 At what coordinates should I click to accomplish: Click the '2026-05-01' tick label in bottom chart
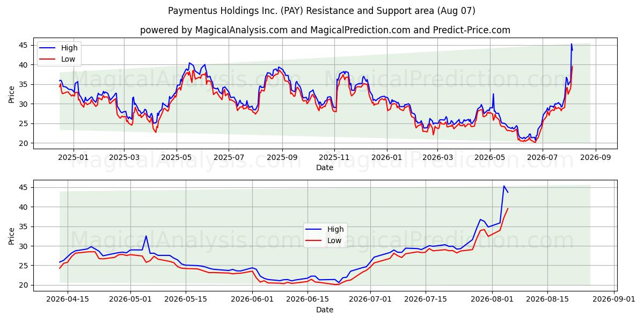coord(130,299)
